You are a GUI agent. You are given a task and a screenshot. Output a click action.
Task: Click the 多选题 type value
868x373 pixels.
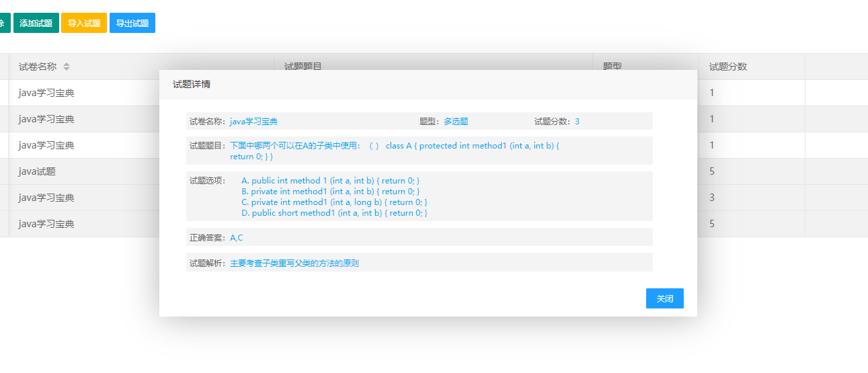tap(456, 122)
